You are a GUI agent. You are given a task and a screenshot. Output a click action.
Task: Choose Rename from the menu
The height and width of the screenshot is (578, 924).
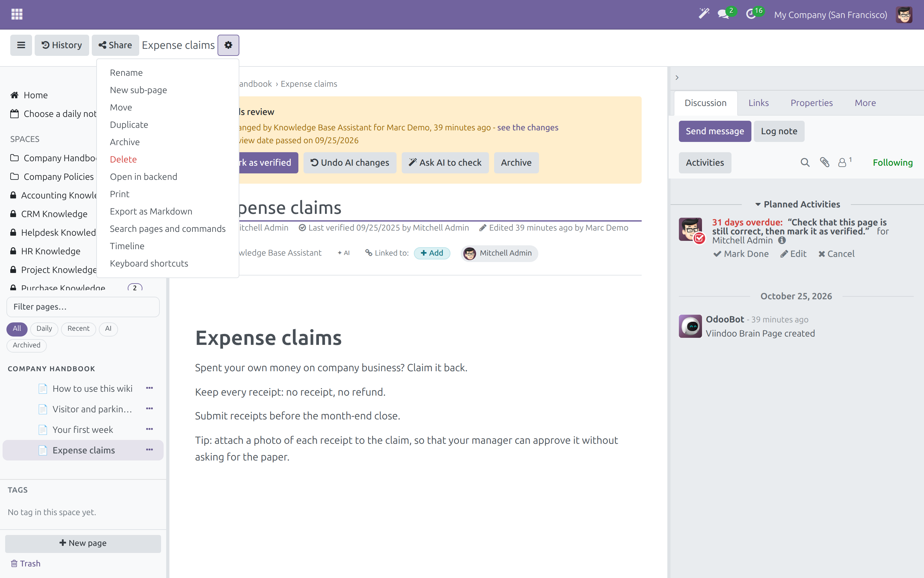[126, 73]
